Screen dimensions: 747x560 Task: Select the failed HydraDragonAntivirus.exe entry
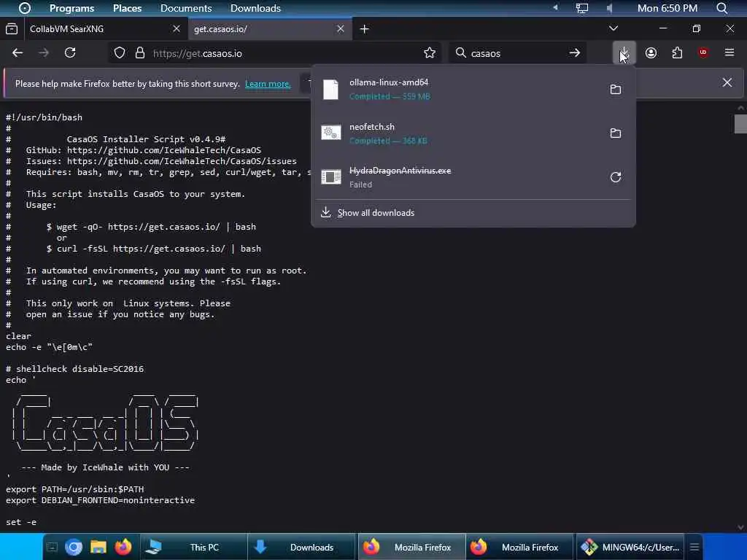point(458,177)
